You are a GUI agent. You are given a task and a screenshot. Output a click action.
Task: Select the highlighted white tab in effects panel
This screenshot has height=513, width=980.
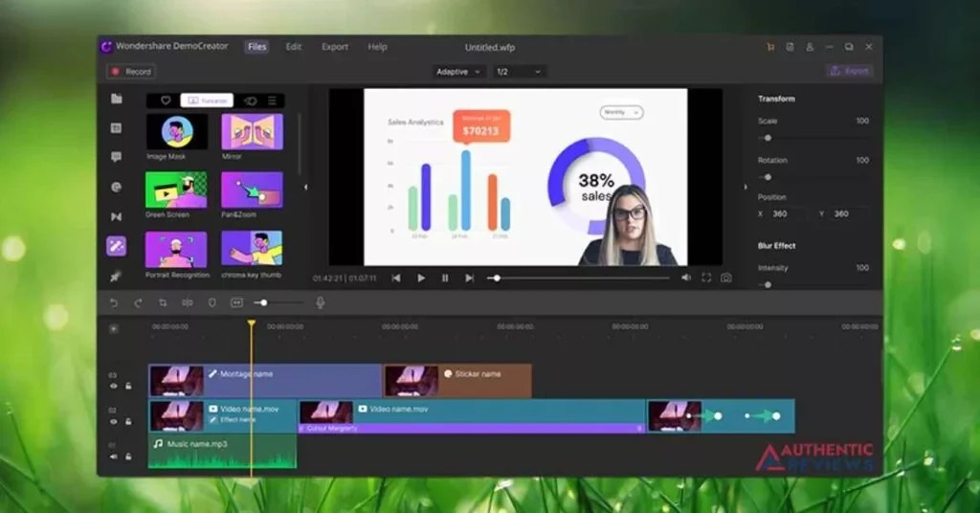tap(207, 100)
